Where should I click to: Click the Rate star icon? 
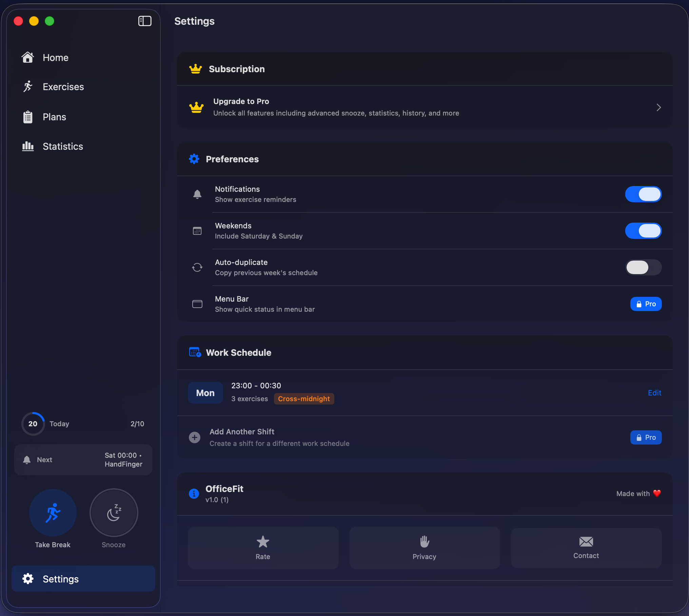[263, 542]
